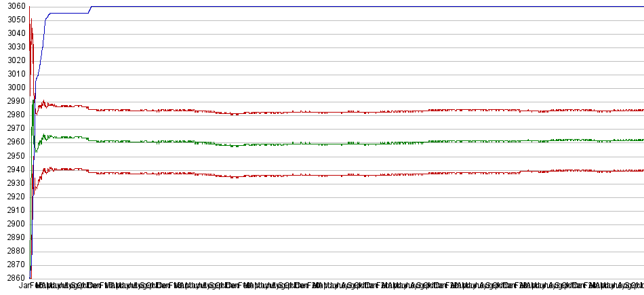This screenshot has width=644, height=295.
Task: Select the 2960 y-axis value
Action: tap(14, 142)
